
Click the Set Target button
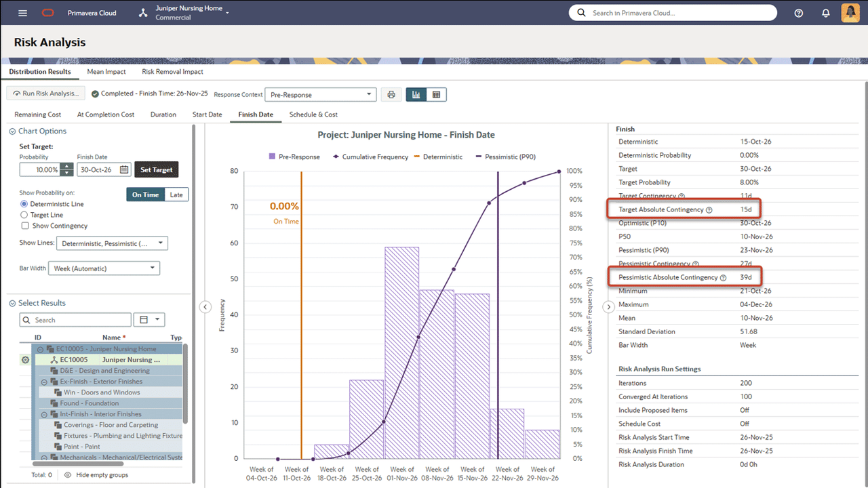156,169
